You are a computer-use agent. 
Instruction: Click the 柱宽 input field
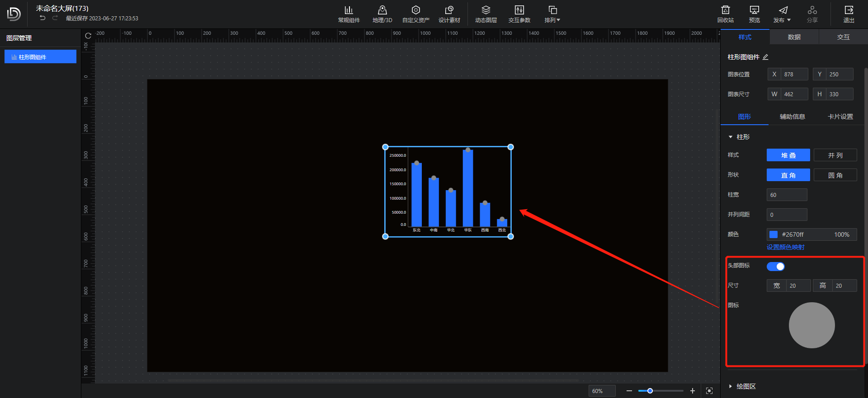(787, 195)
